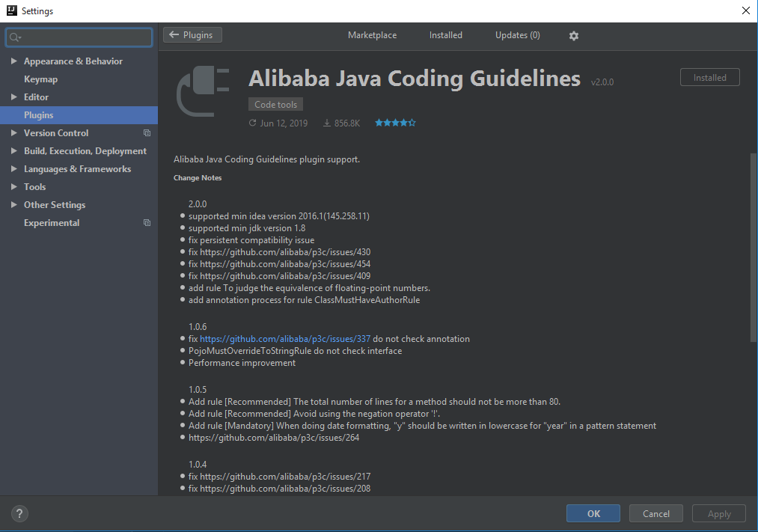Image resolution: width=758 pixels, height=532 pixels.
Task: Select Keymap in the settings sidebar
Action: point(41,79)
